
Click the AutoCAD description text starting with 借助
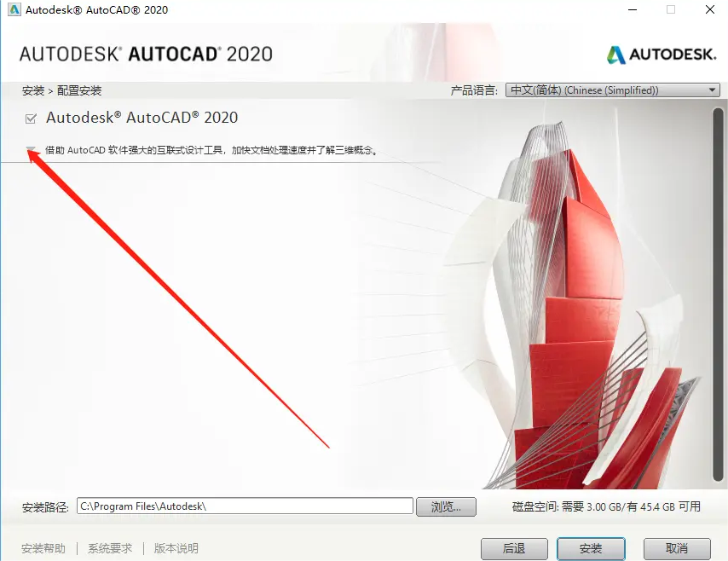tap(211, 150)
